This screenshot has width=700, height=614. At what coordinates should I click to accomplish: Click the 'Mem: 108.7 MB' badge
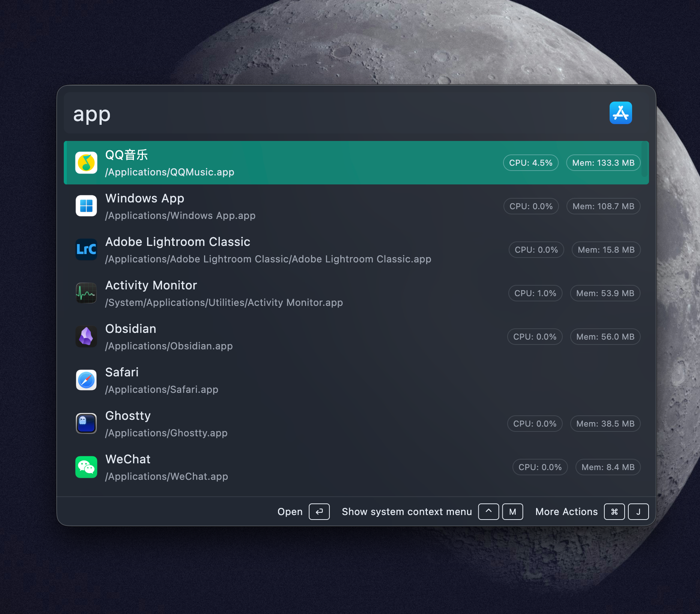tap(603, 206)
